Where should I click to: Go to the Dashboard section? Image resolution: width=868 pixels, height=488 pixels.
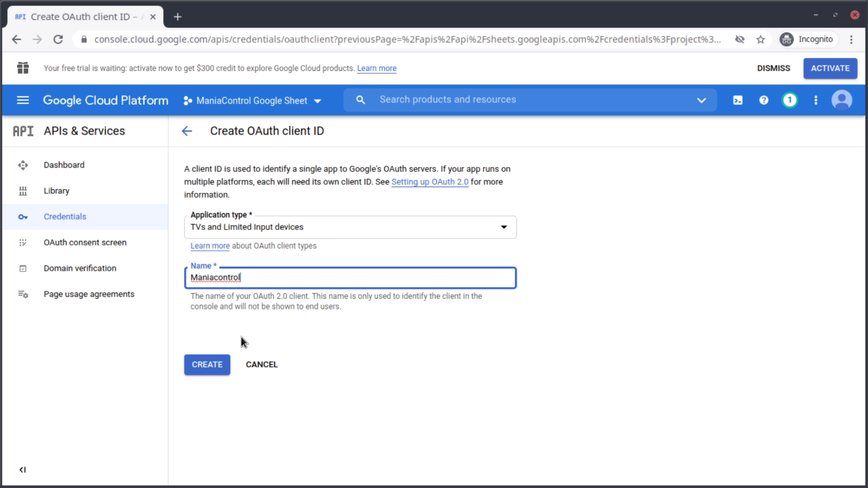click(x=64, y=165)
